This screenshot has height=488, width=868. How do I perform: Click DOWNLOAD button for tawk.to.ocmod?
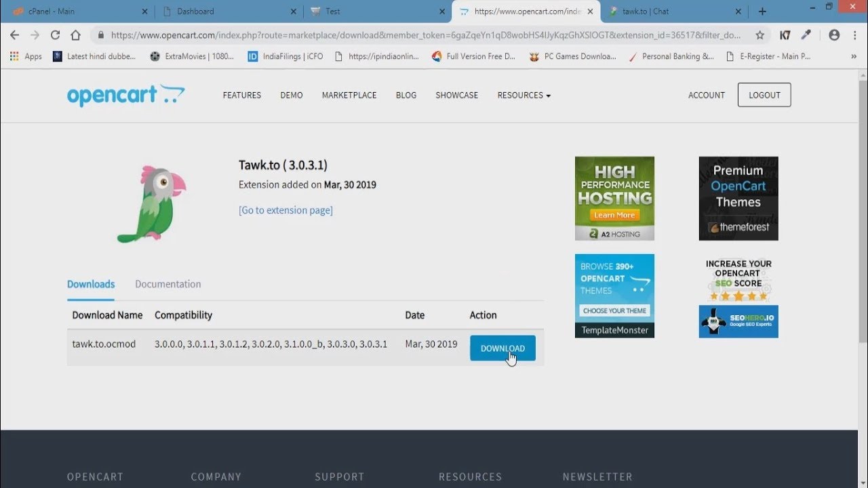pos(502,348)
